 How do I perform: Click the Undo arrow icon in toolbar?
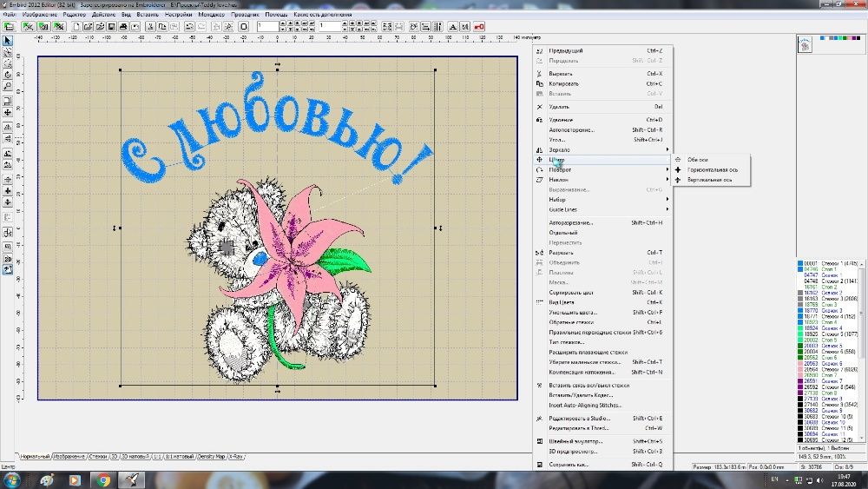coord(189,26)
